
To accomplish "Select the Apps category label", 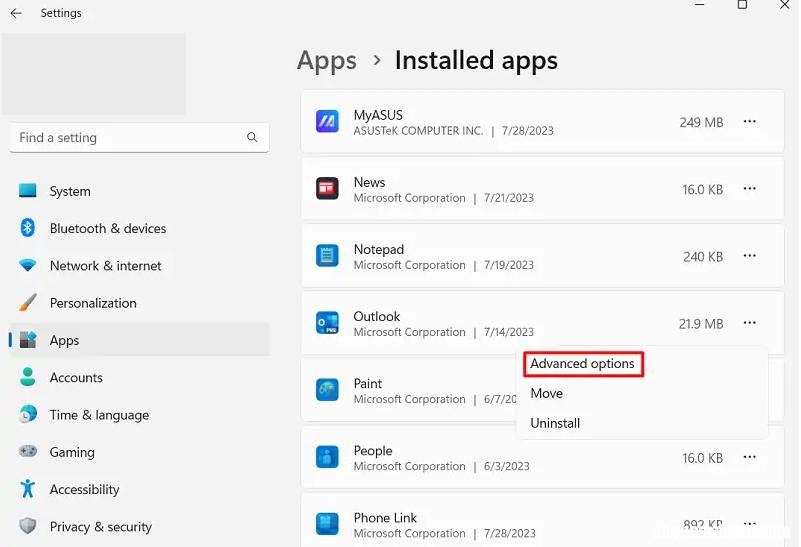I will [64, 341].
